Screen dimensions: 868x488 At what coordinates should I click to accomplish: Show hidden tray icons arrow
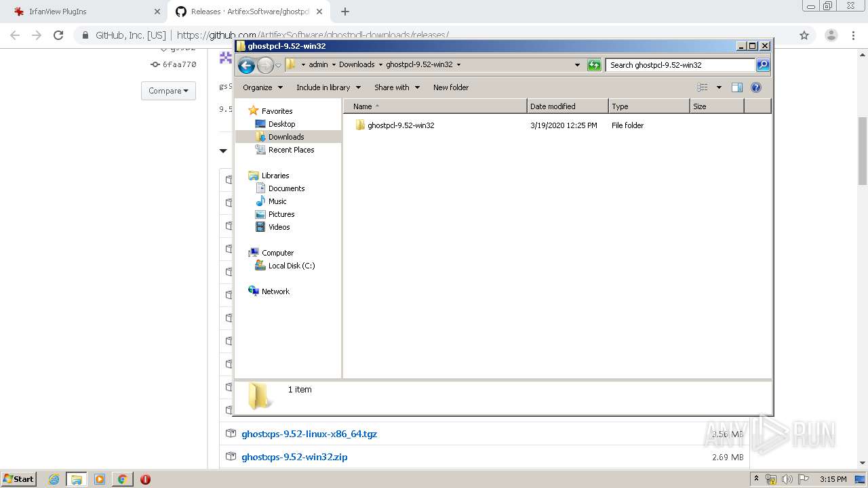pyautogui.click(x=756, y=479)
